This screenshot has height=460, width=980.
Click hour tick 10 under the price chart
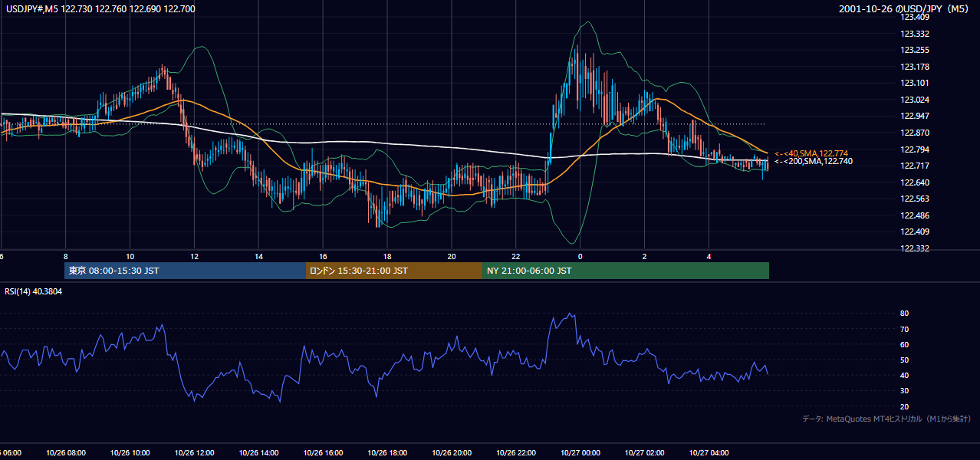[130, 257]
